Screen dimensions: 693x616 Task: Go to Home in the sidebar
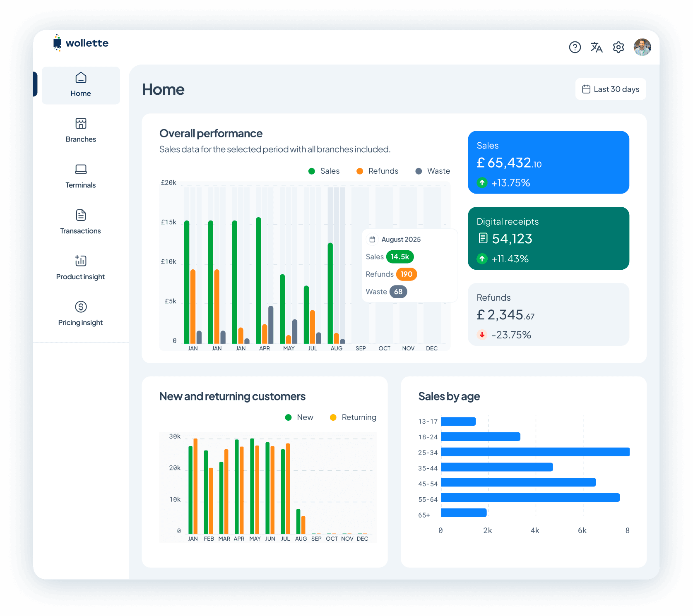[81, 86]
